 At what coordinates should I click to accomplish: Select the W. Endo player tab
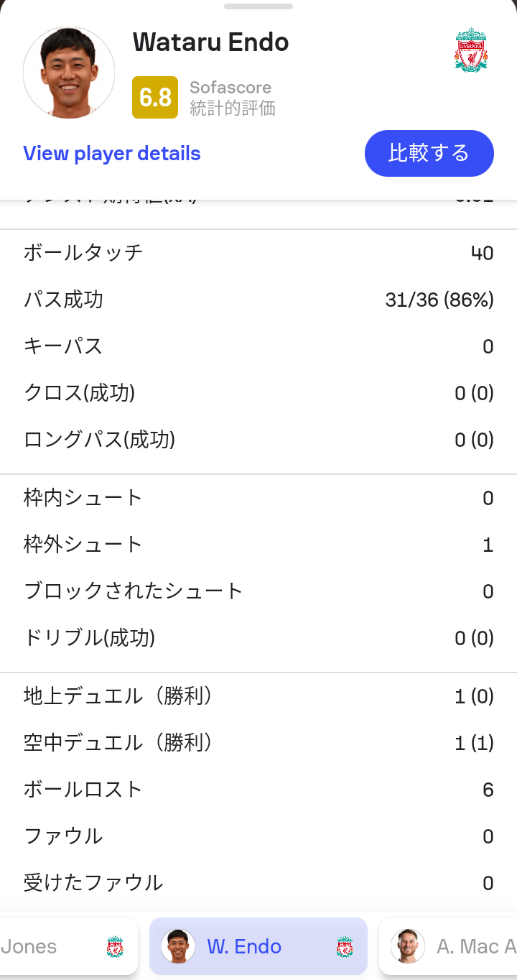click(x=258, y=946)
